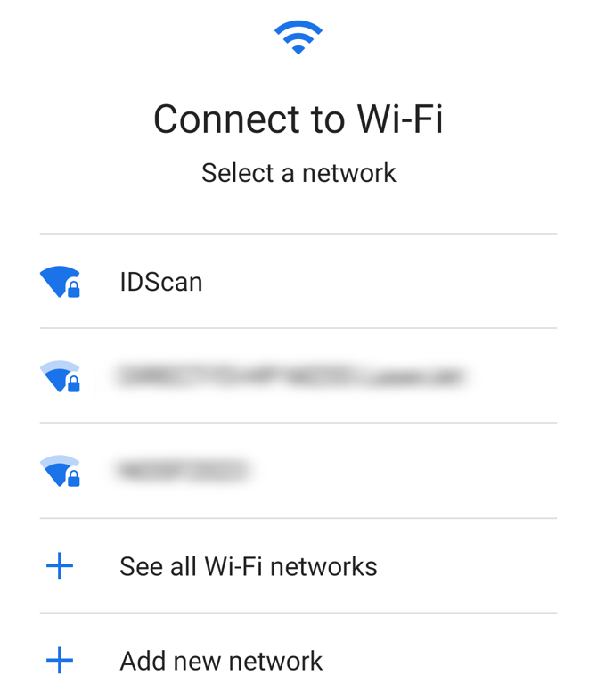The height and width of the screenshot is (700, 597).
Task: Tap blank space right of See all Wi-Fi networks
Action: (x=468, y=566)
